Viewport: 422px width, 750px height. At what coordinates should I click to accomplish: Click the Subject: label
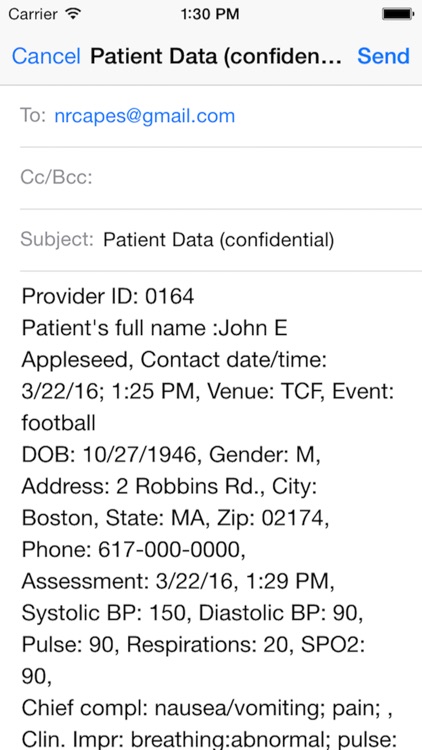[57, 239]
